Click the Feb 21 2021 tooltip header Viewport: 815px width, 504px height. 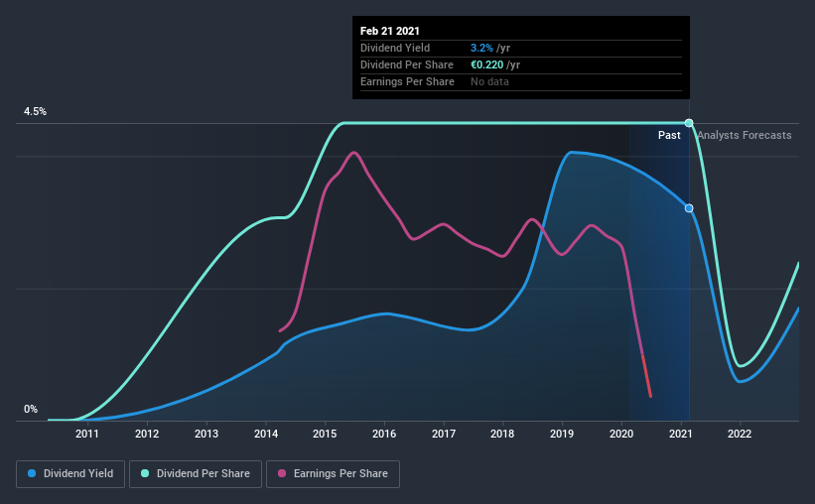tap(390, 31)
